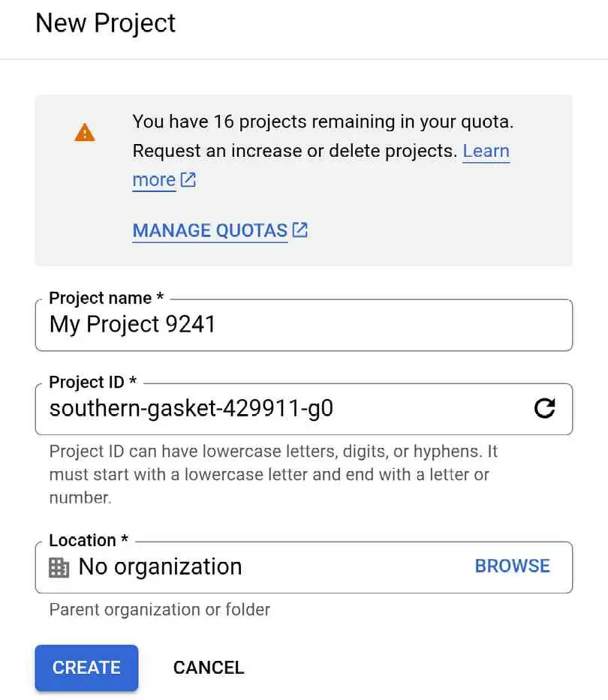Click the New Project heading
The width and height of the screenshot is (608, 700).
[105, 23]
